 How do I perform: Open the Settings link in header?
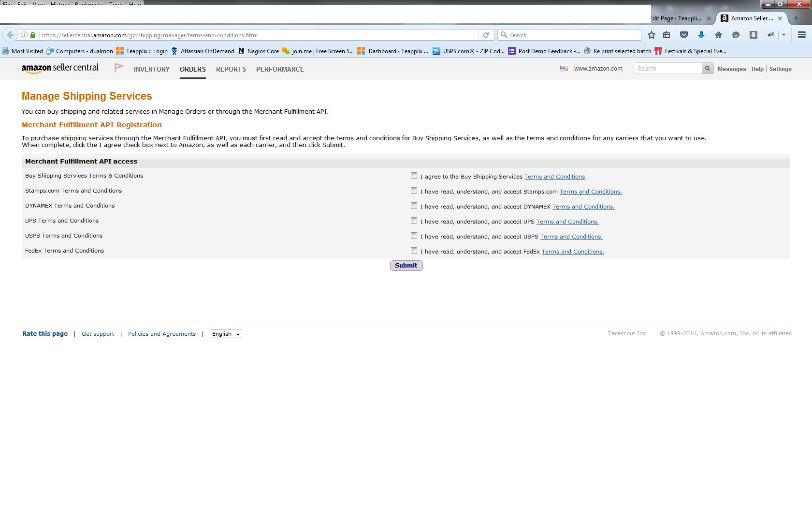click(x=781, y=69)
